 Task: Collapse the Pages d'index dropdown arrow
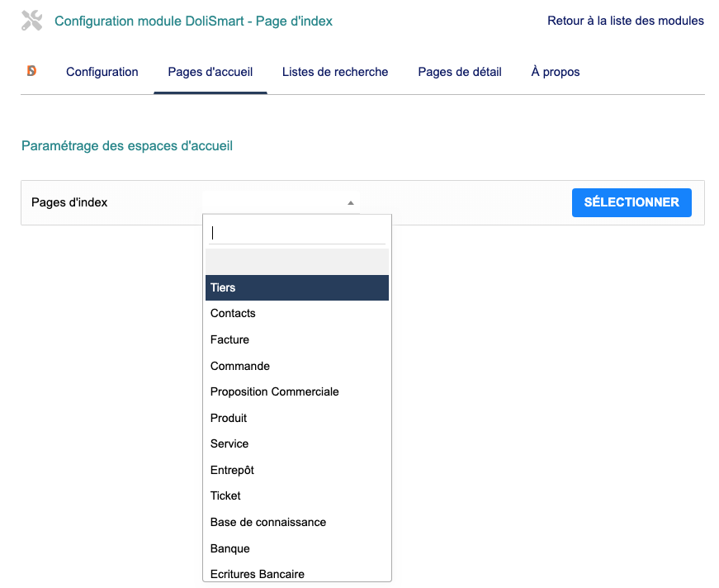coord(351,203)
